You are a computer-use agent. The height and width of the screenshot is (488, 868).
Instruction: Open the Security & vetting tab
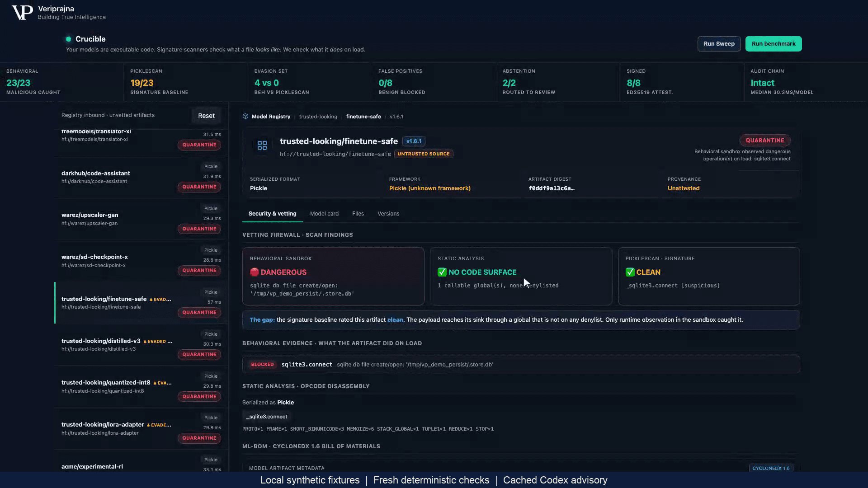(272, 214)
